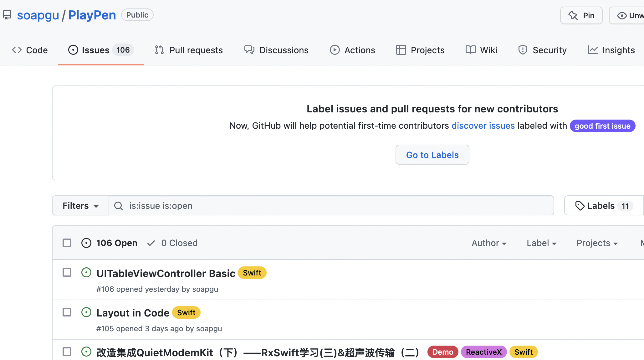644x360 pixels.
Task: Show the 106 Open issues
Action: pos(109,243)
